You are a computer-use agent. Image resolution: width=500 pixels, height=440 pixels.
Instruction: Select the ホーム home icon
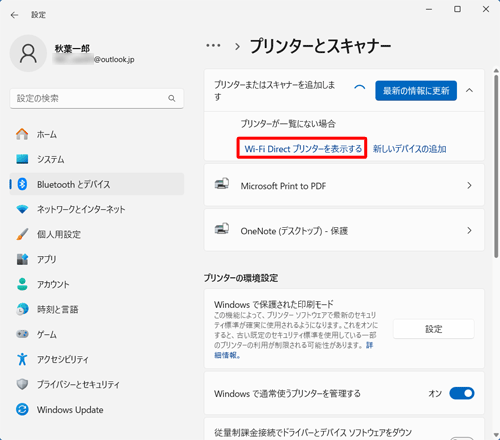pos(22,134)
